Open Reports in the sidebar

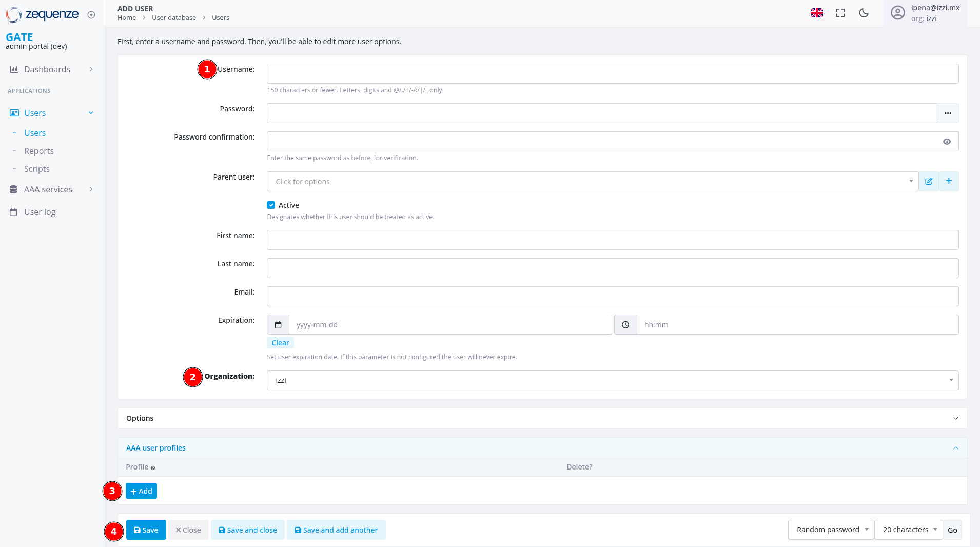(x=39, y=151)
